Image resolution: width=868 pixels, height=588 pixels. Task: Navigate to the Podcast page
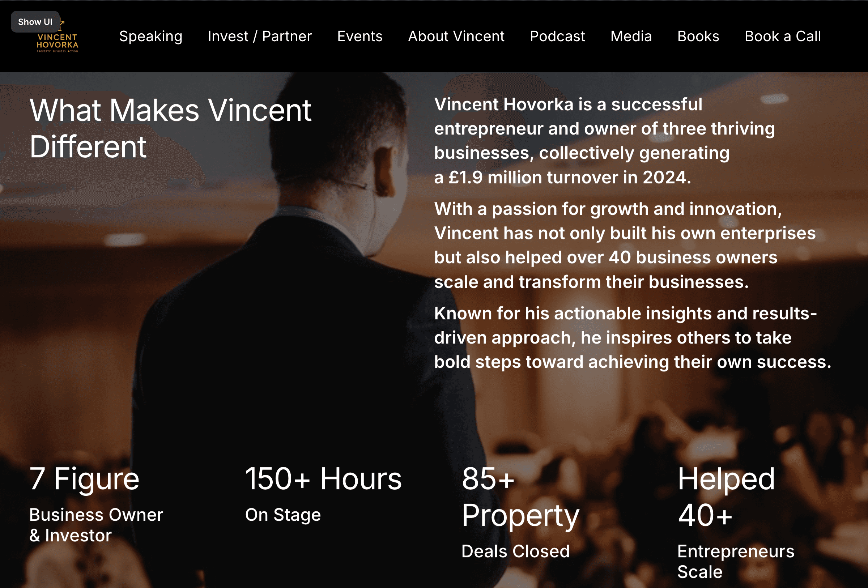[x=557, y=36]
